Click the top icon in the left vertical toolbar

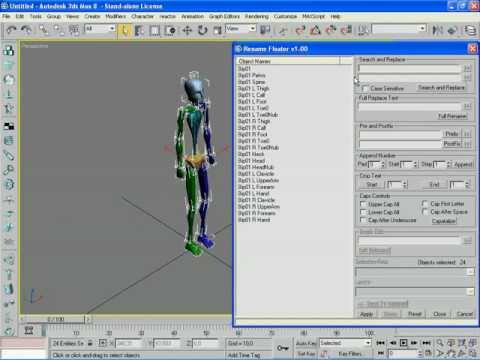click(x=9, y=50)
